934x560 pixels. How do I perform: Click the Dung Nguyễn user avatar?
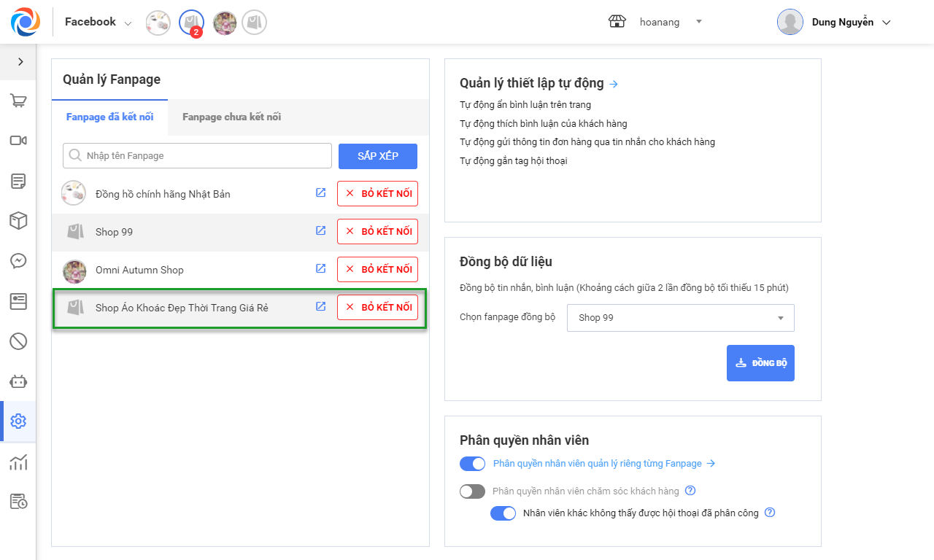tap(790, 22)
